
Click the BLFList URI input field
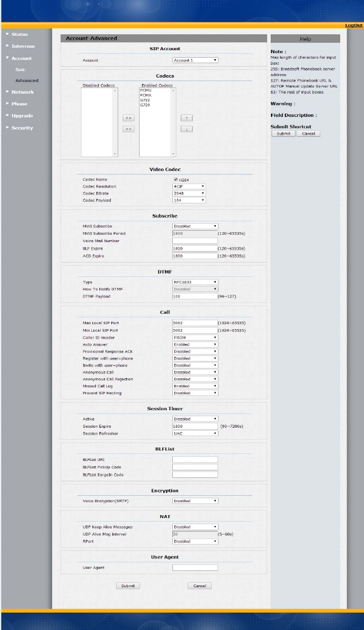(x=195, y=460)
